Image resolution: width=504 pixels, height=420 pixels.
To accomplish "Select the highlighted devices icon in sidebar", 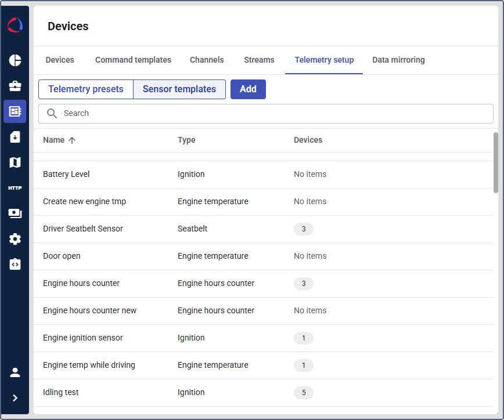I will pos(15,111).
